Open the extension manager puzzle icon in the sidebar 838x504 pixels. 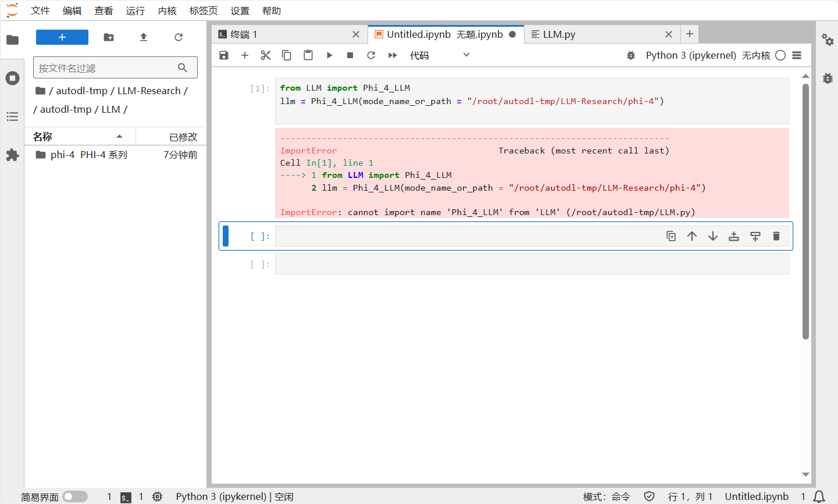click(12, 155)
